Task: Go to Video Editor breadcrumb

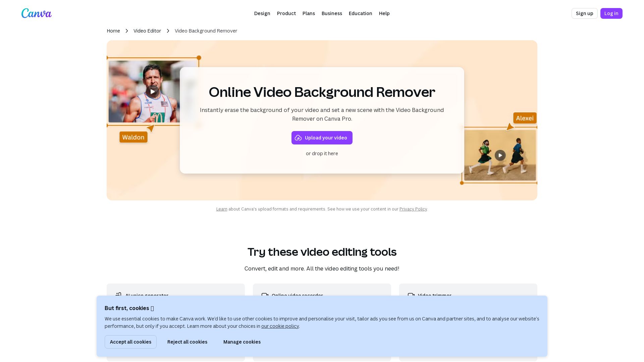Action: [147, 31]
